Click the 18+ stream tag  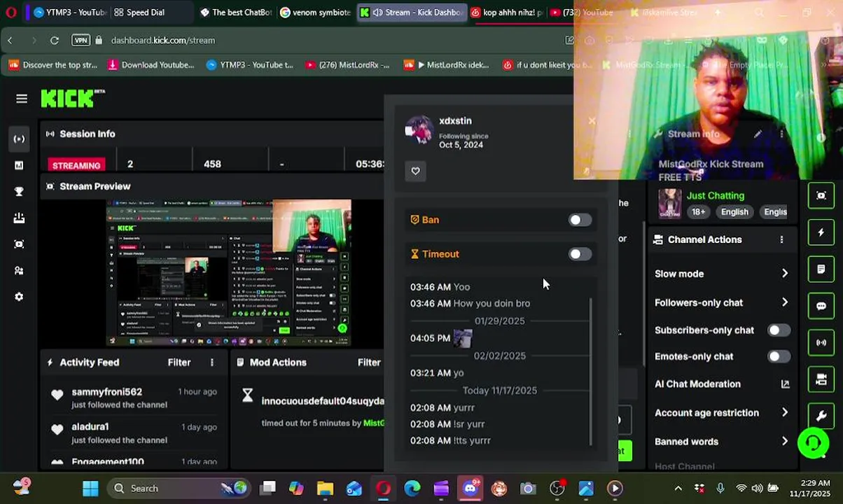pyautogui.click(x=698, y=212)
